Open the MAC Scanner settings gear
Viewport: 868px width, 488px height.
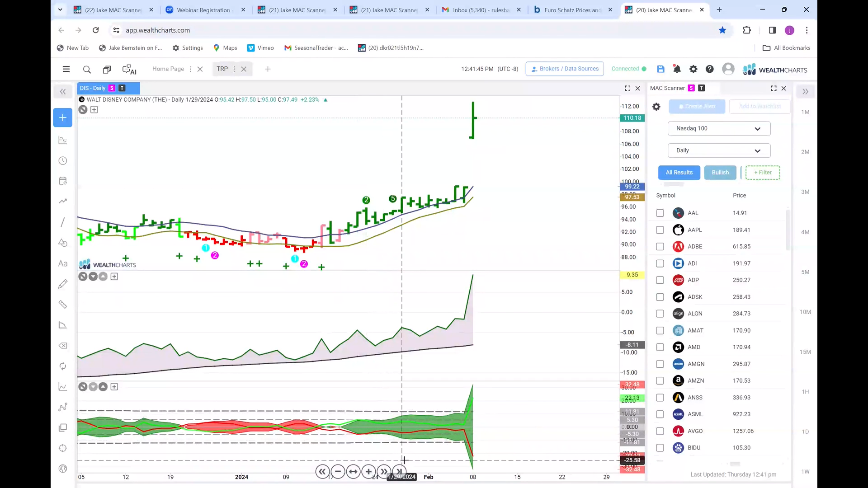tap(656, 107)
